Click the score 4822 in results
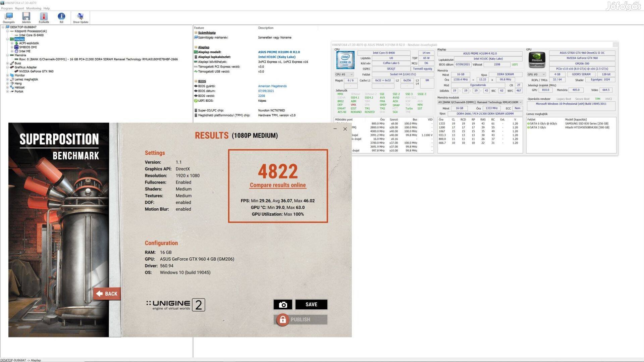The height and width of the screenshot is (362, 644). 278,171
